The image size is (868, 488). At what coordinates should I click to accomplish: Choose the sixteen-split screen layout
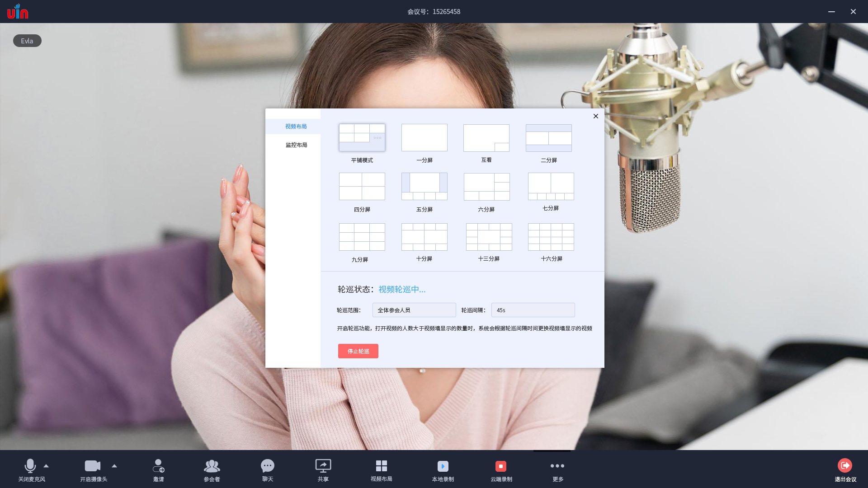coord(551,237)
